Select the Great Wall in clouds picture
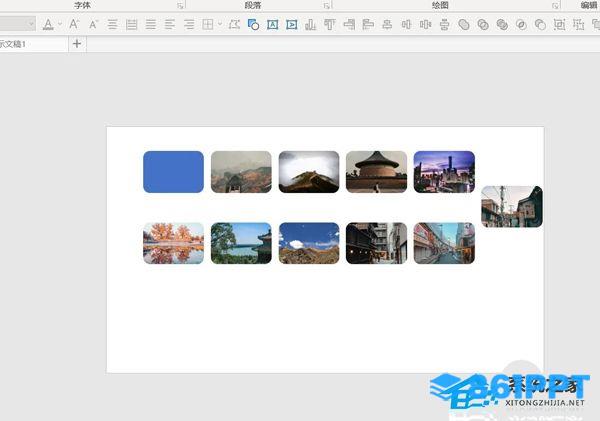 pyautogui.click(x=309, y=172)
